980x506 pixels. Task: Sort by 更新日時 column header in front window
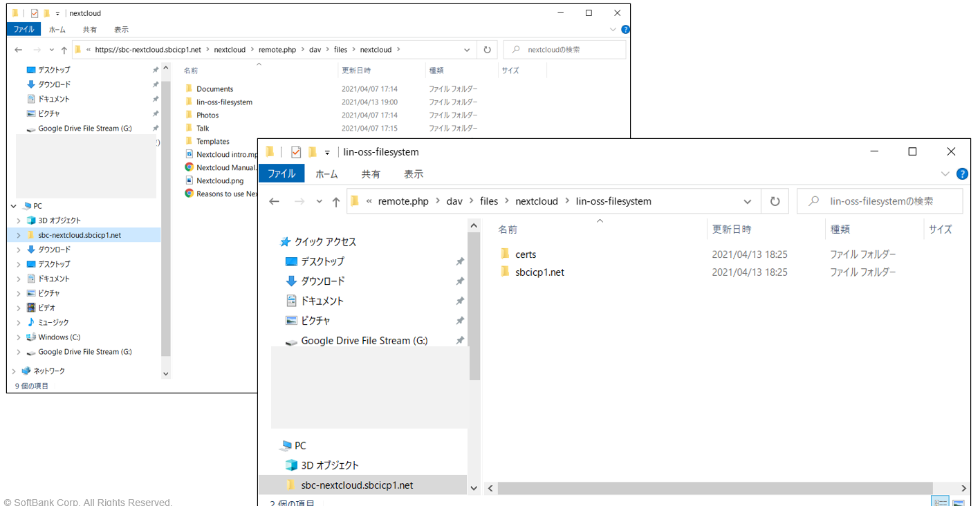point(732,229)
